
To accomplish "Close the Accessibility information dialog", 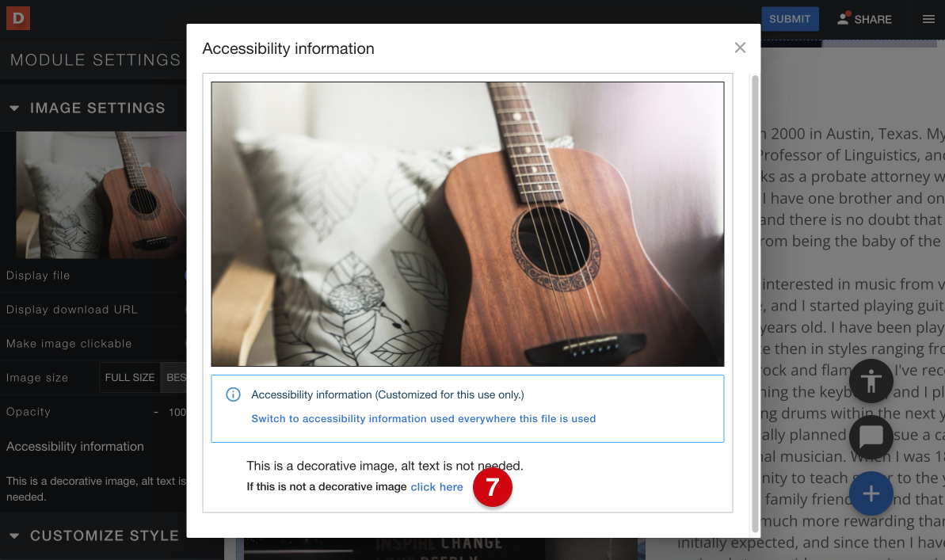I will (x=740, y=48).
